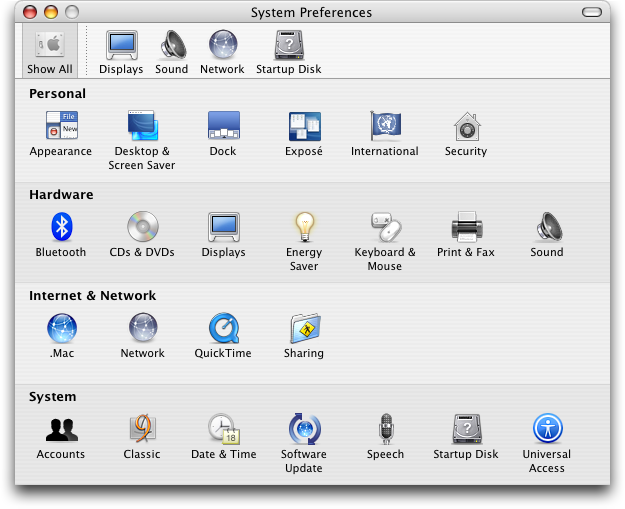The image size is (625, 509).
Task: Minimize window with the yellow button
Action: 51,12
